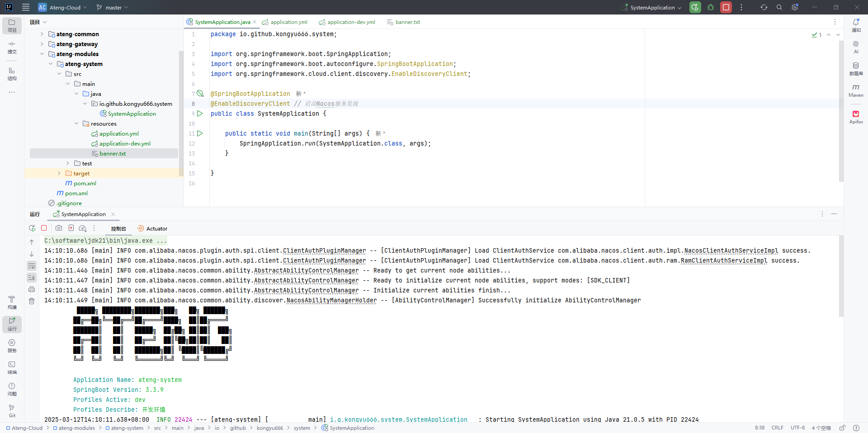Click the Debug bug icon

point(711,7)
